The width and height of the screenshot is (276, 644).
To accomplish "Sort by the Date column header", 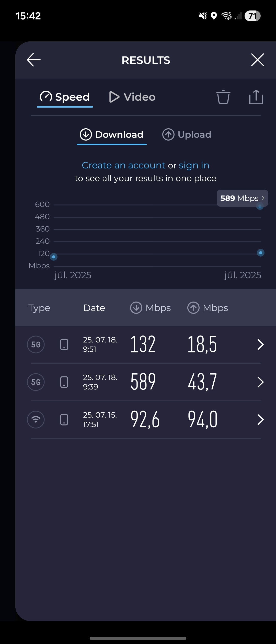I will click(94, 308).
